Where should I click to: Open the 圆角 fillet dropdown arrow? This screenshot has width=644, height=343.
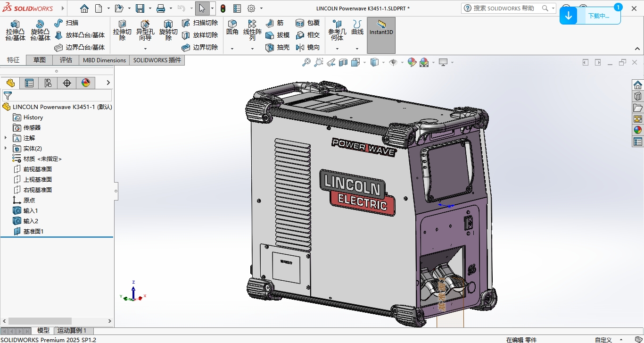(232, 49)
